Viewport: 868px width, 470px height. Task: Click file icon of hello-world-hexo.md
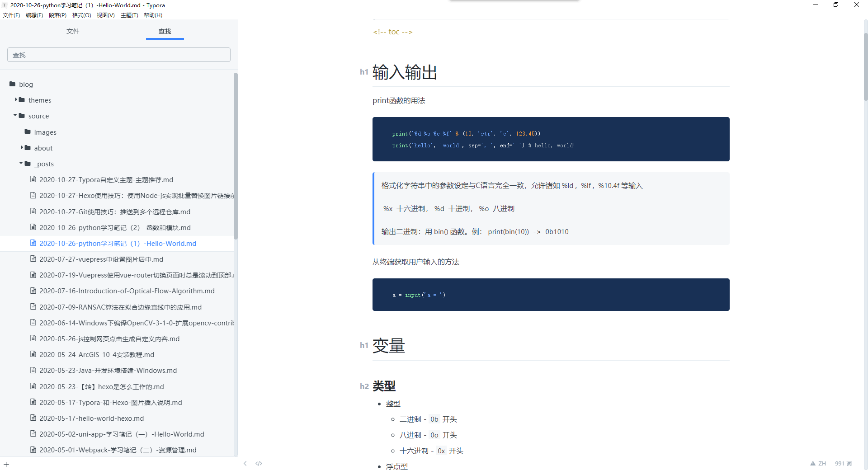pyautogui.click(x=33, y=418)
